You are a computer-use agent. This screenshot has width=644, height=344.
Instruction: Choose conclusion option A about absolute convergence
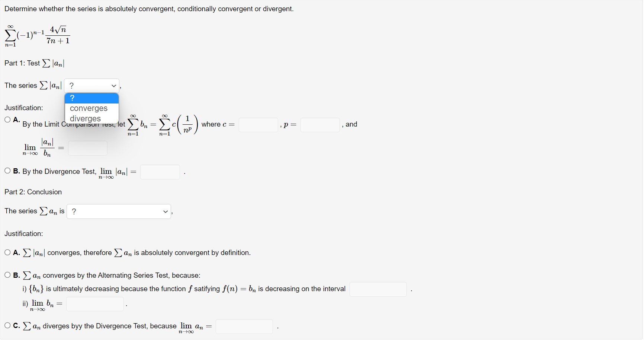[7, 252]
